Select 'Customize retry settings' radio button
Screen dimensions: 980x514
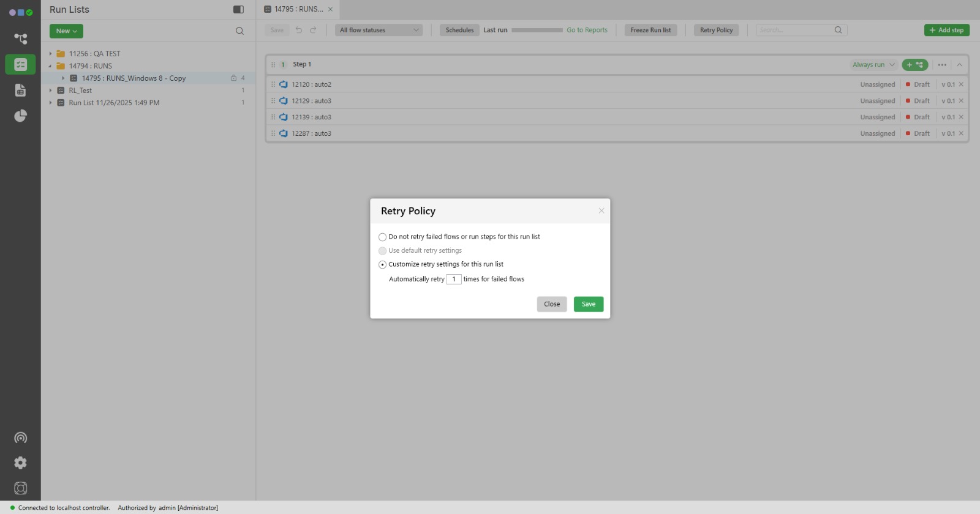tap(383, 264)
